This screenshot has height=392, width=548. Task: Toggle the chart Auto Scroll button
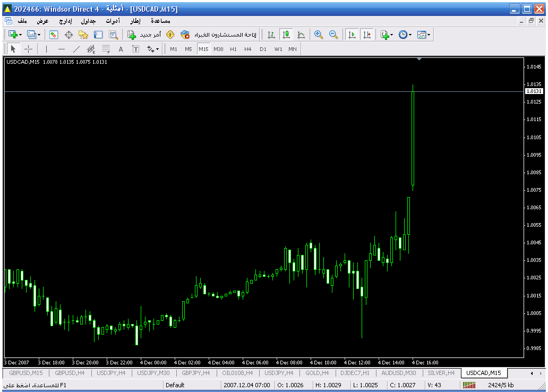pos(352,35)
